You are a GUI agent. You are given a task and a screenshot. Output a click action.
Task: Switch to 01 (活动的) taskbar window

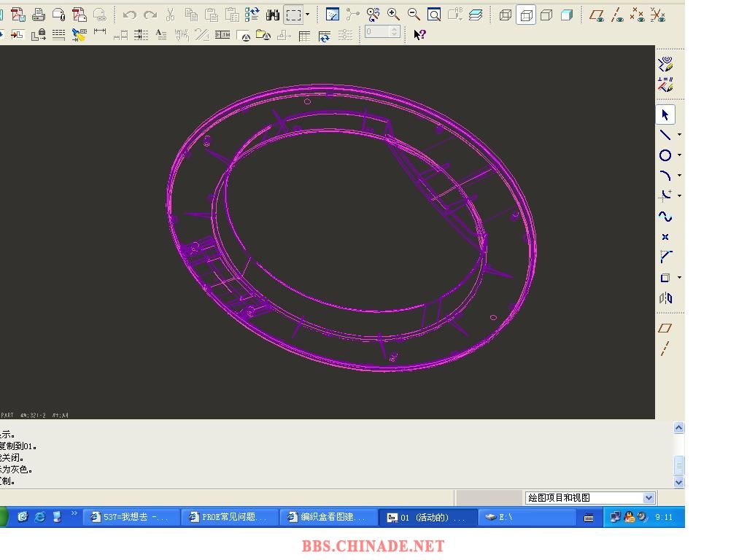point(427,517)
